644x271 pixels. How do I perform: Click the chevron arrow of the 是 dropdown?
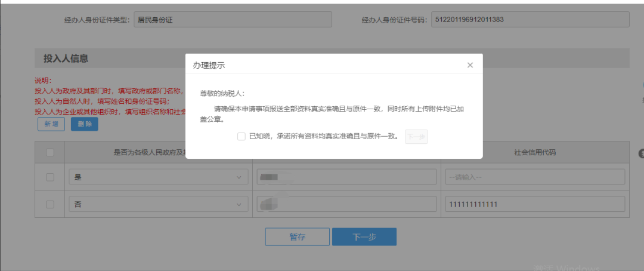point(240,177)
